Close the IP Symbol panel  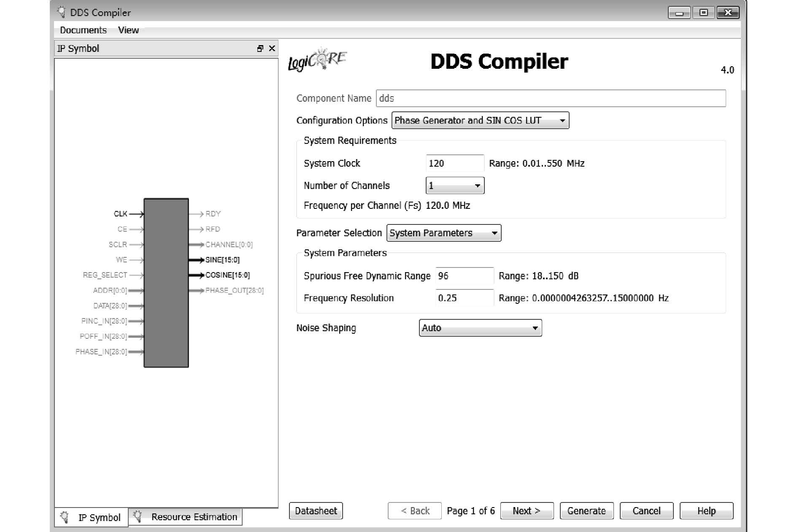272,49
